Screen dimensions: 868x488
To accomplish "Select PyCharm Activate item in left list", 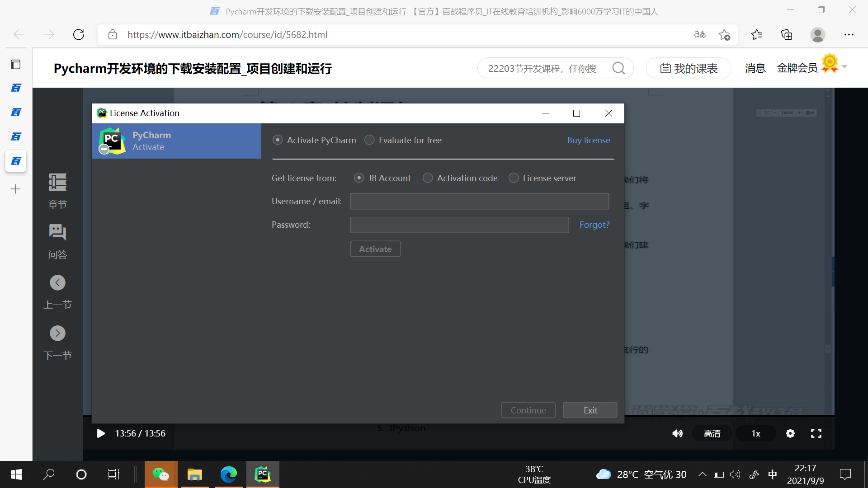I will coord(176,141).
